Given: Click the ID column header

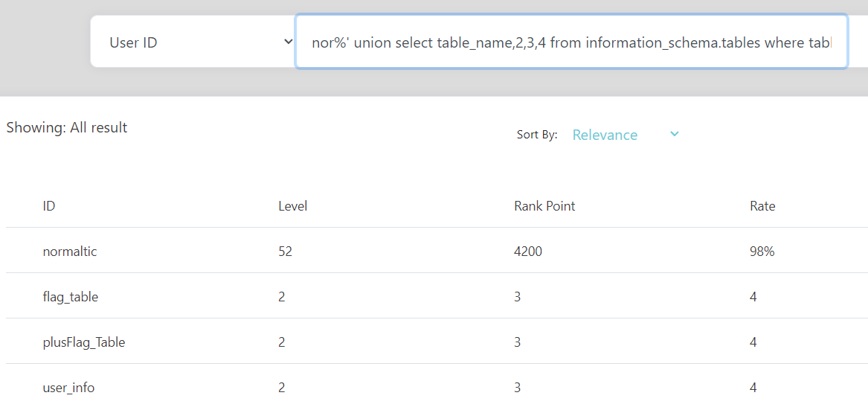Looking at the screenshot, I should (x=48, y=207).
